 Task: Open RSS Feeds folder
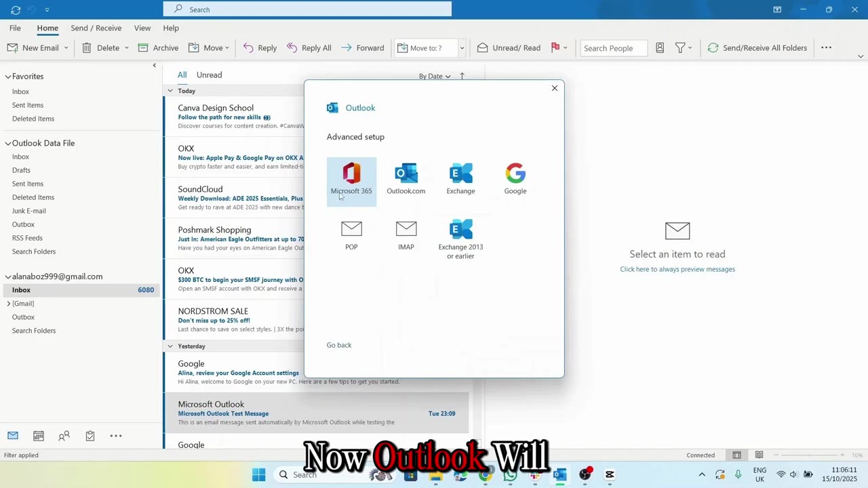[27, 238]
